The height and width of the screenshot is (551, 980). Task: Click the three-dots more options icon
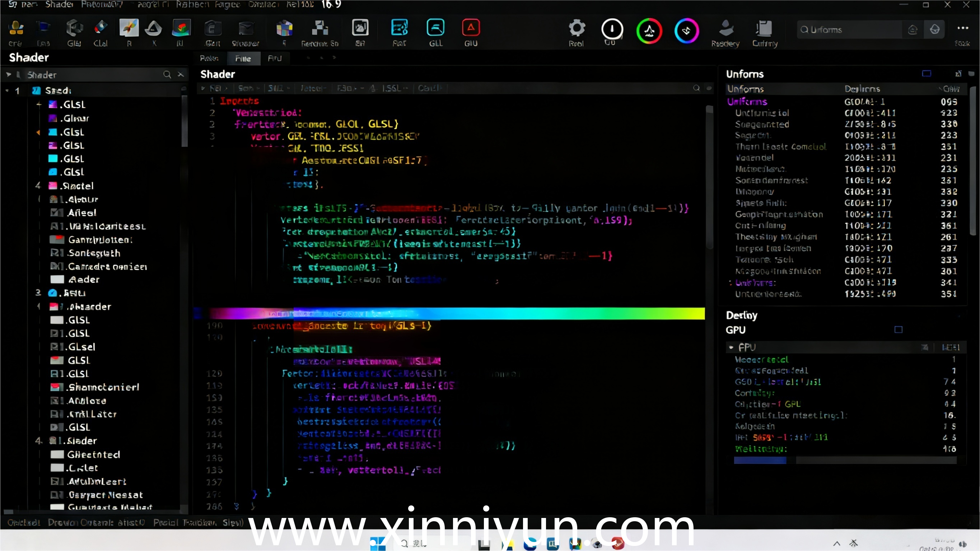[x=962, y=28]
